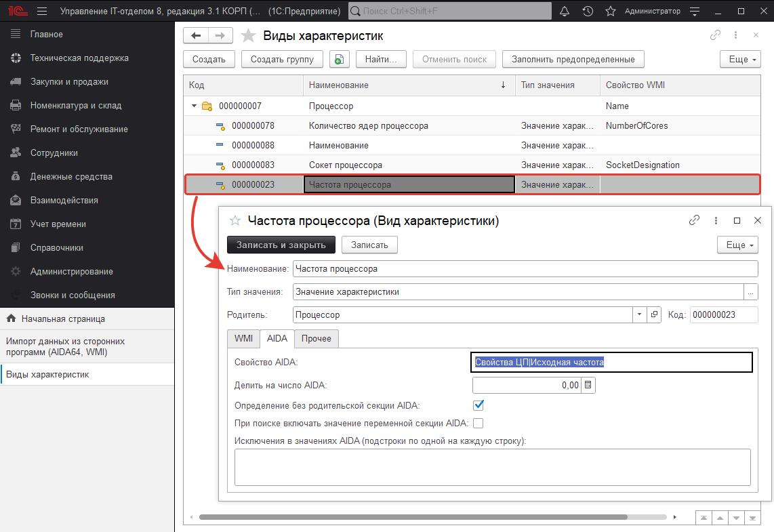Open calculator in Делить на число field
This screenshot has width=774, height=532.
coord(588,385)
